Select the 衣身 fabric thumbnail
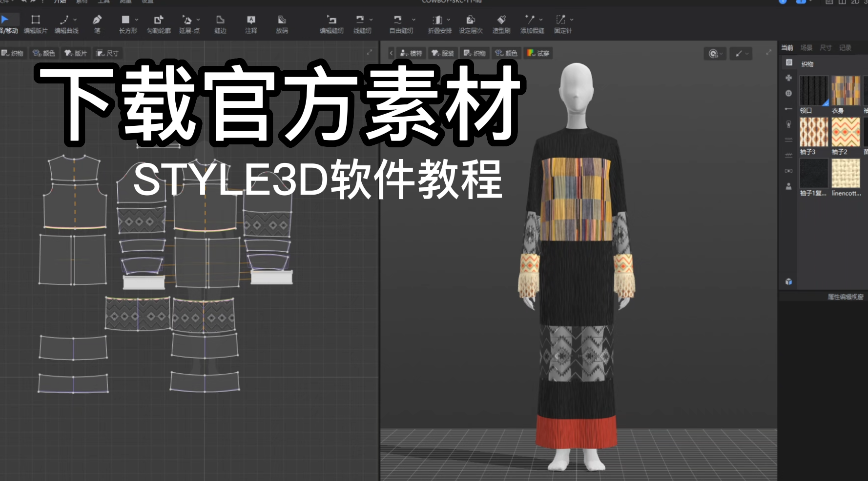The width and height of the screenshot is (868, 481). click(x=846, y=91)
